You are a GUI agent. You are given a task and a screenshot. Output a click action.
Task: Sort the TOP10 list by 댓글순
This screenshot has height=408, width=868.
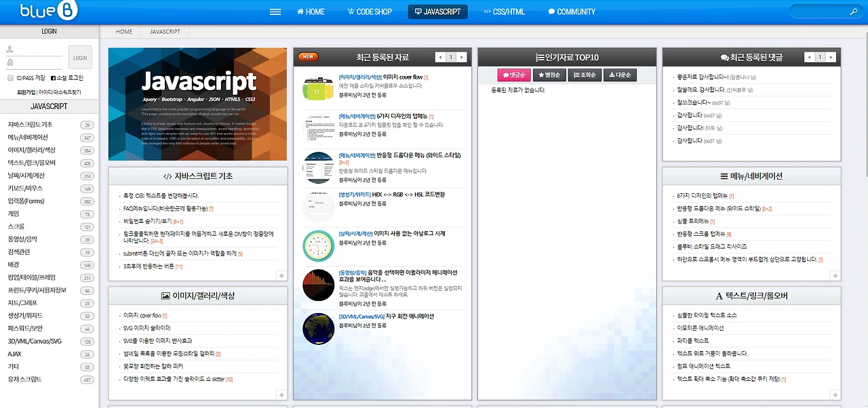click(x=514, y=75)
